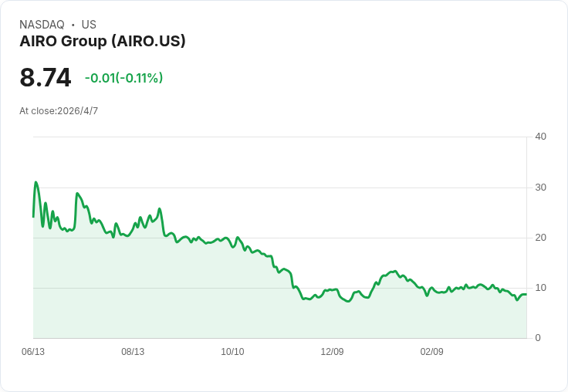Screen dimensions: 568x392
Task: Click the 30 price axis label
Action: pos(540,188)
